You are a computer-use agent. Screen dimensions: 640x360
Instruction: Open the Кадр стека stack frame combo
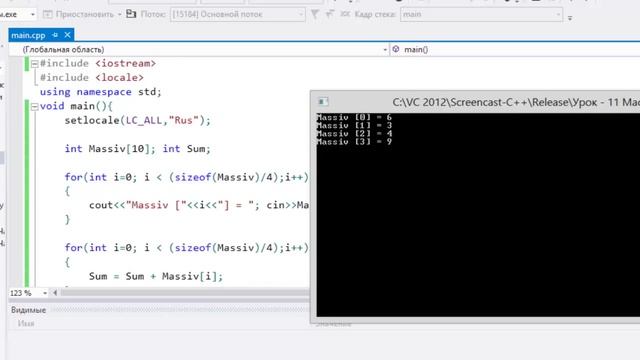(482, 14)
